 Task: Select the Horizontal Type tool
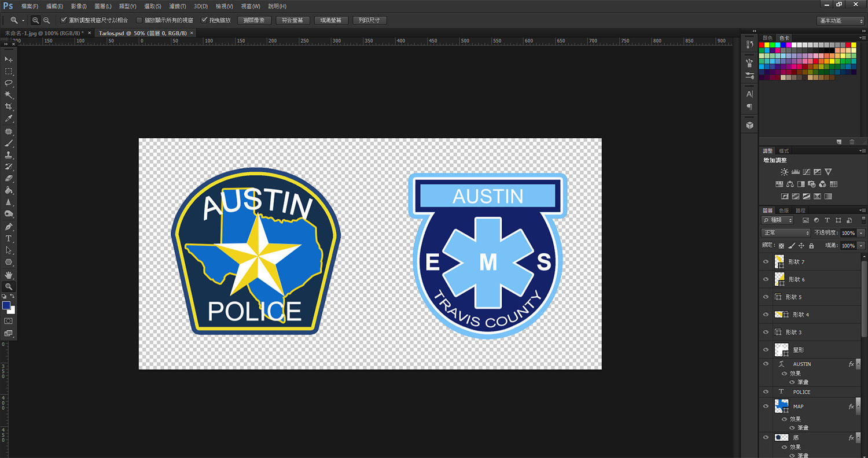tap(9, 238)
